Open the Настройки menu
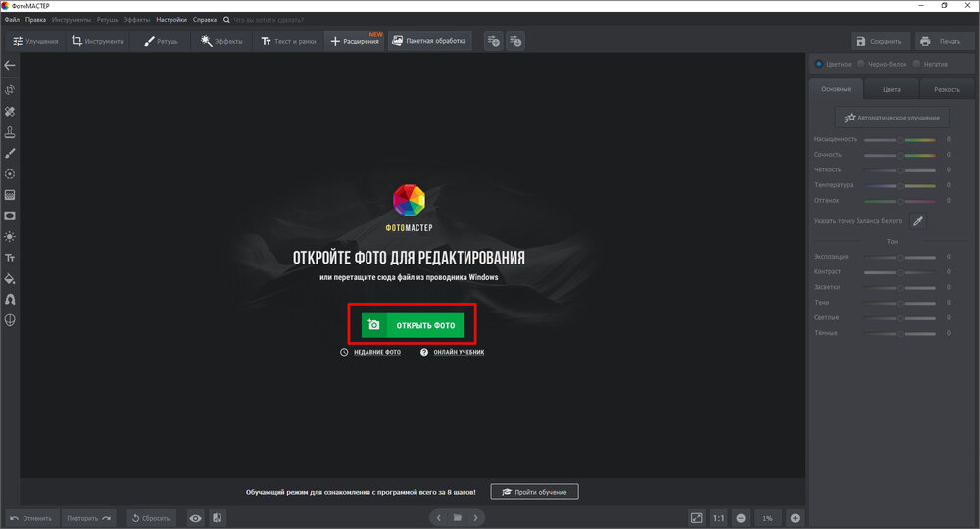The width and height of the screenshot is (980, 529). [x=171, y=20]
